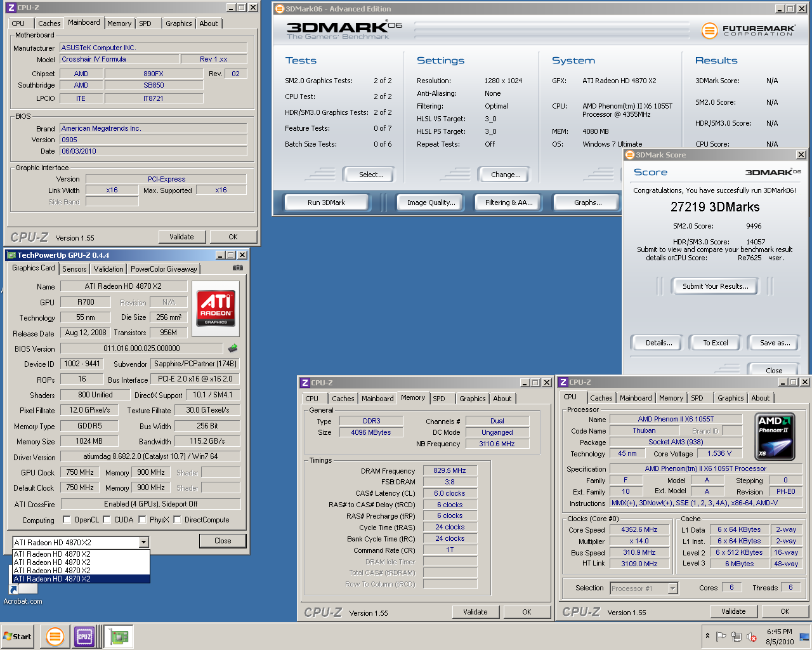Click the GPU-Z BIOS save chip icon
This screenshot has height=650, width=812.
point(233,348)
